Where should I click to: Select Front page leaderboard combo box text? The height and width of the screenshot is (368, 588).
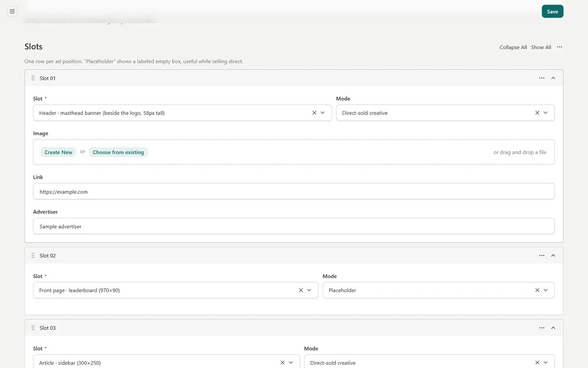click(79, 290)
